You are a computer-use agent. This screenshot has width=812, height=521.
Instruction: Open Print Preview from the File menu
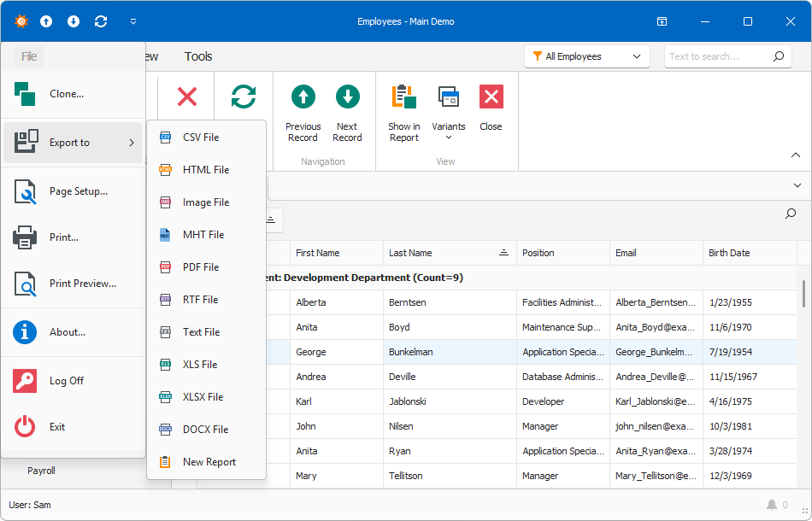point(79,283)
